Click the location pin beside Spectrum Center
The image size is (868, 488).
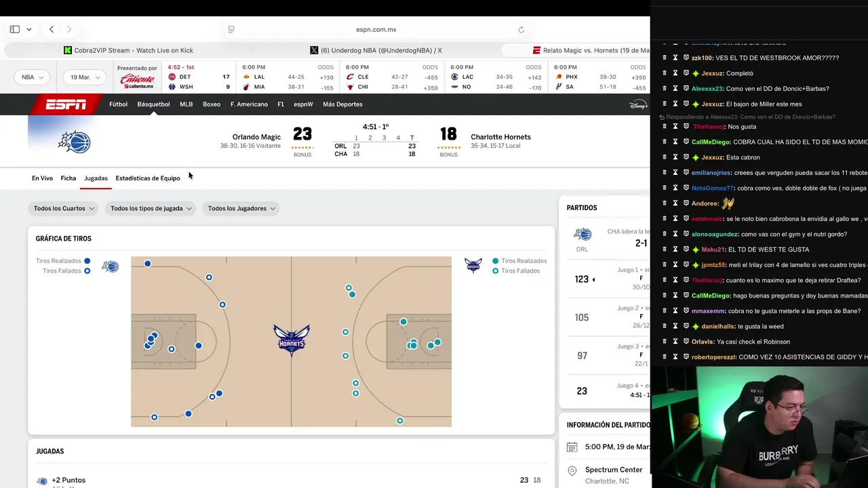pos(572,470)
